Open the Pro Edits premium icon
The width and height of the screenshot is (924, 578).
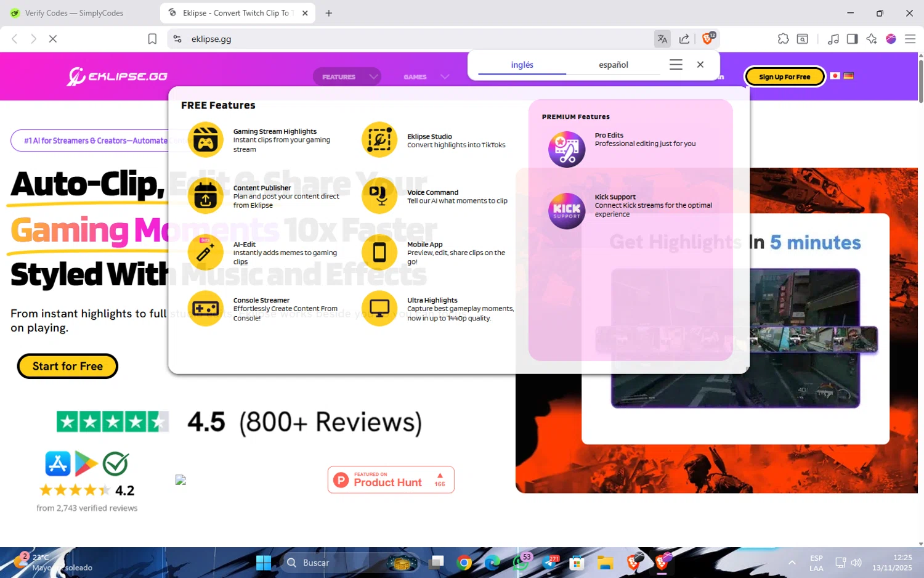pyautogui.click(x=567, y=149)
